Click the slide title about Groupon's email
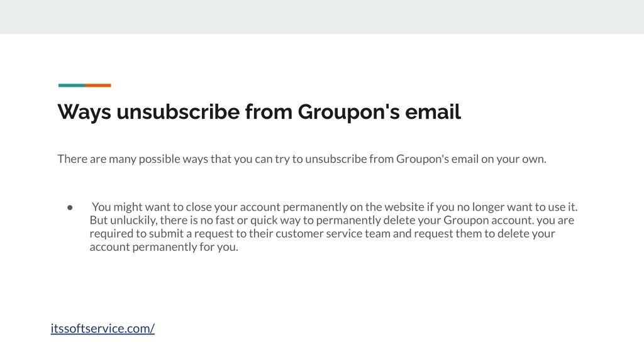This screenshot has height=362, width=644. point(259,112)
